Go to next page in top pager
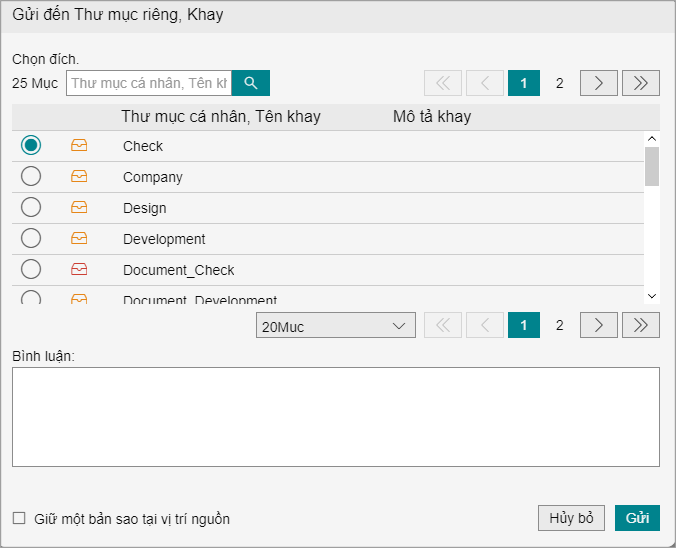This screenshot has width=676, height=548. 598,83
